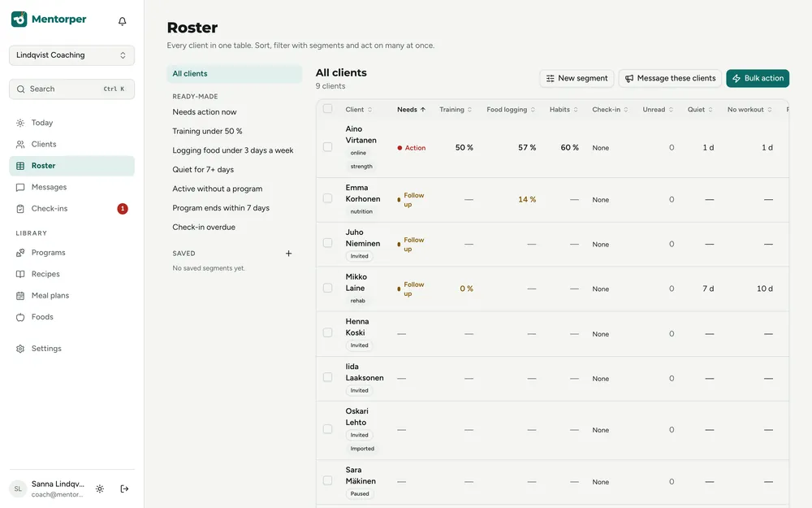Image resolution: width=812 pixels, height=508 pixels.
Task: Click the Settings gear icon
Action: click(x=20, y=349)
